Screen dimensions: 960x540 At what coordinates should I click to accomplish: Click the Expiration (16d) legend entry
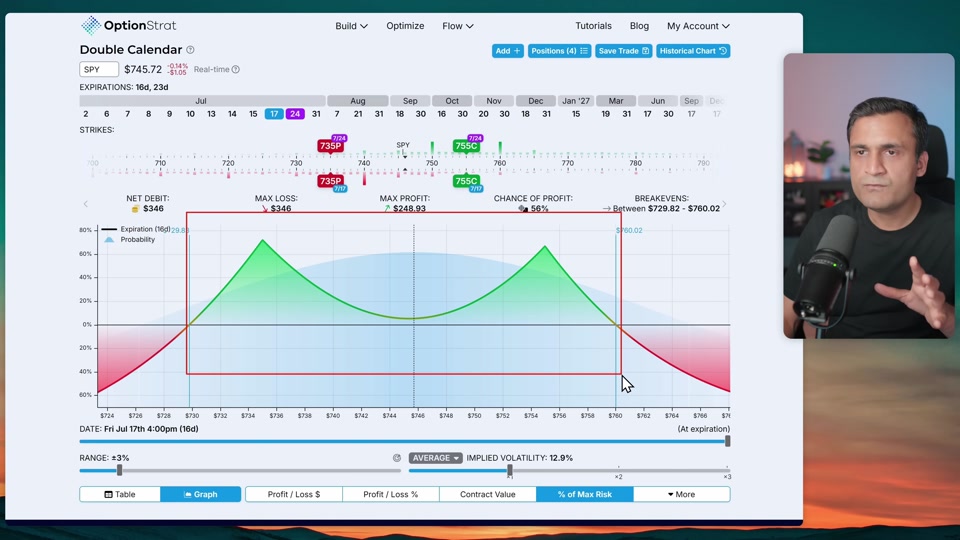coord(136,229)
